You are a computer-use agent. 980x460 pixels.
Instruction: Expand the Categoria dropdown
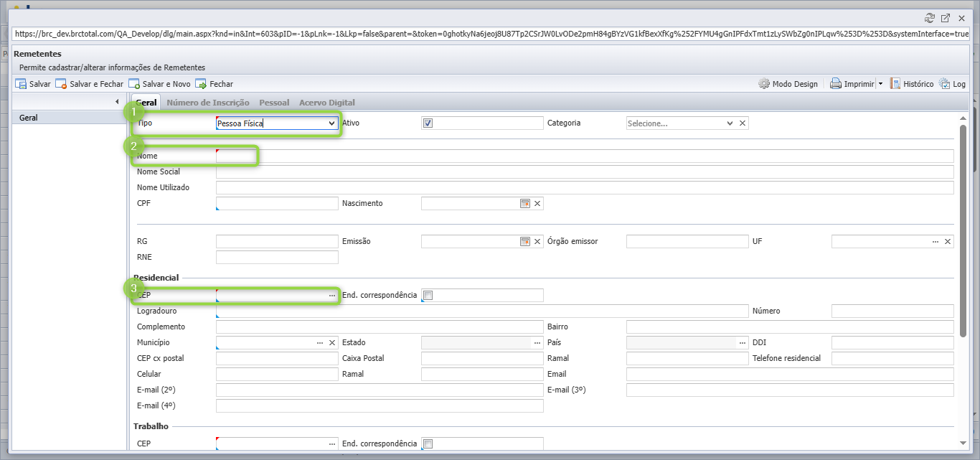point(730,123)
